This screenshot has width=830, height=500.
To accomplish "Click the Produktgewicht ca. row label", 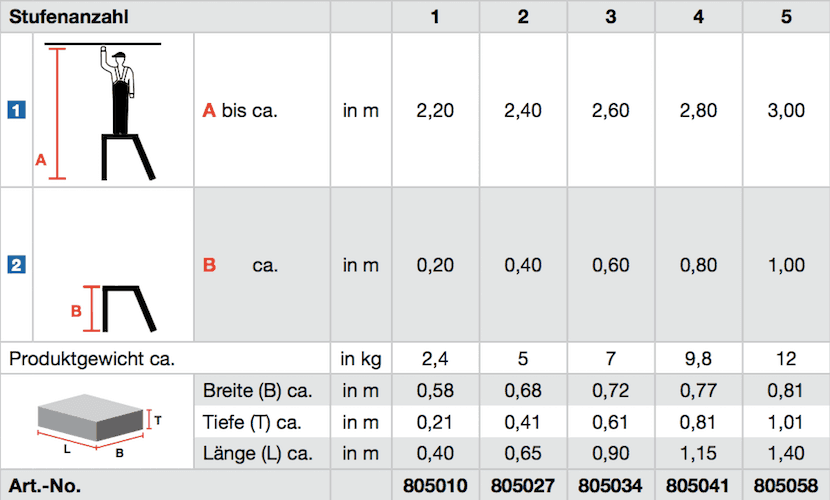I will point(98,357).
